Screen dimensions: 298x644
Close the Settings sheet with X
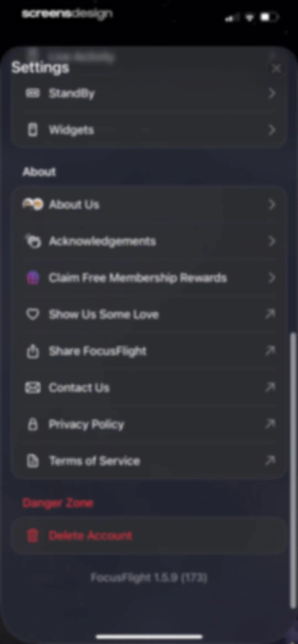tap(276, 68)
